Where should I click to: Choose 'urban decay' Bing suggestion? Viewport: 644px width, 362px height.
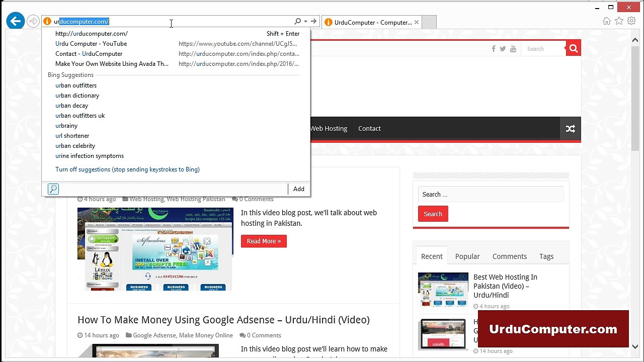click(x=71, y=106)
